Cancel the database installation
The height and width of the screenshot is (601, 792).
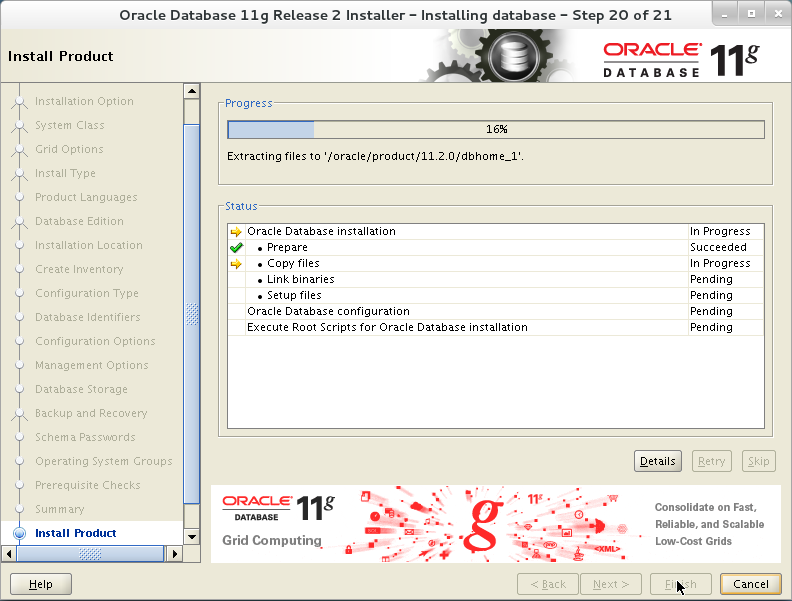(751, 584)
